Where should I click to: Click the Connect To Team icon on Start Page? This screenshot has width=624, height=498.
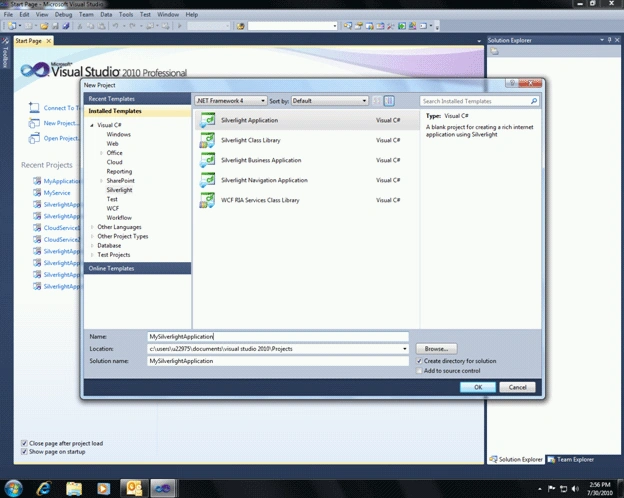[34, 107]
